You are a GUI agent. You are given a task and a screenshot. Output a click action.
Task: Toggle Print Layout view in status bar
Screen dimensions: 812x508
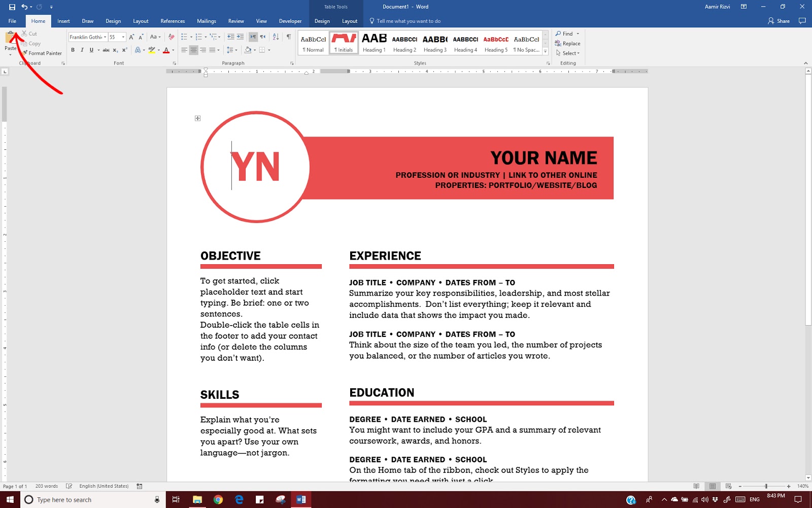(713, 486)
